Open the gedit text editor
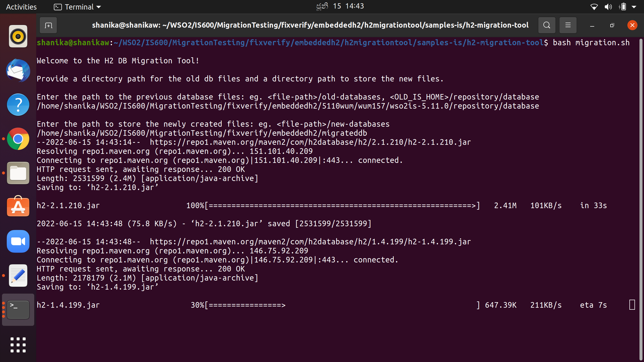The width and height of the screenshot is (644, 362). click(x=18, y=276)
